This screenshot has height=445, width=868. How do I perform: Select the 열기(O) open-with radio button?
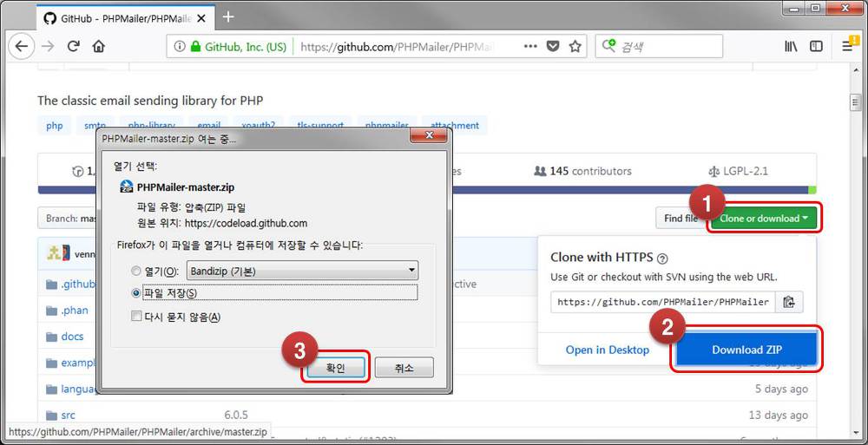pyautogui.click(x=136, y=272)
